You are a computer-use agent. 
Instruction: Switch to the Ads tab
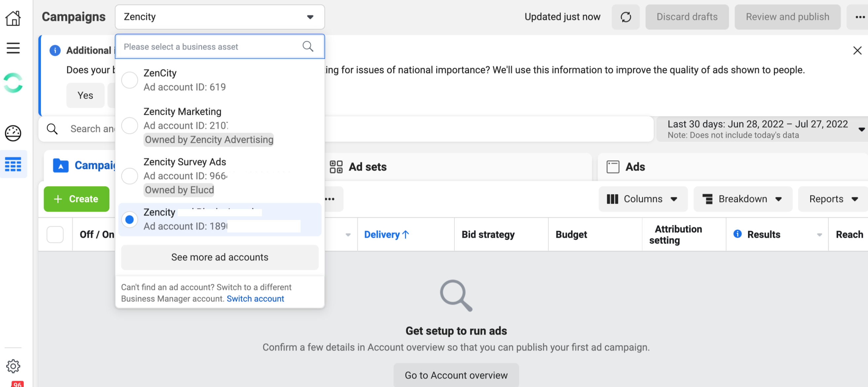[733, 167]
